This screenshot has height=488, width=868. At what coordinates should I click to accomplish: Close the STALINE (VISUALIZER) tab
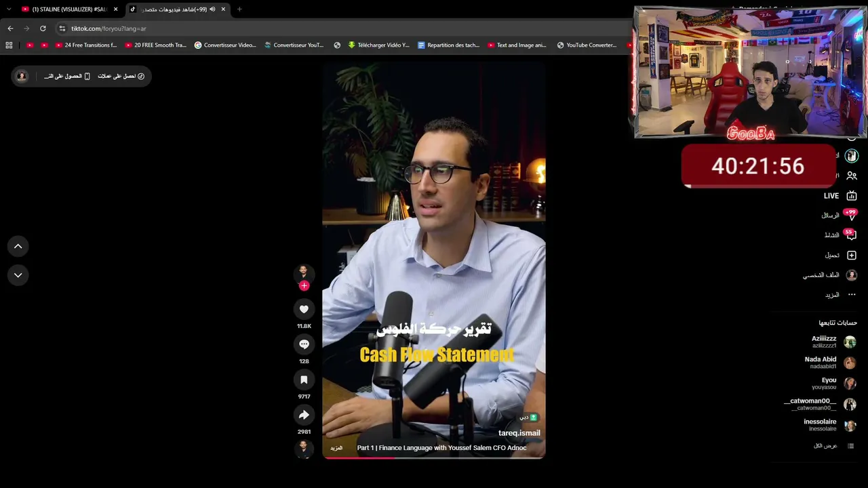116,9
